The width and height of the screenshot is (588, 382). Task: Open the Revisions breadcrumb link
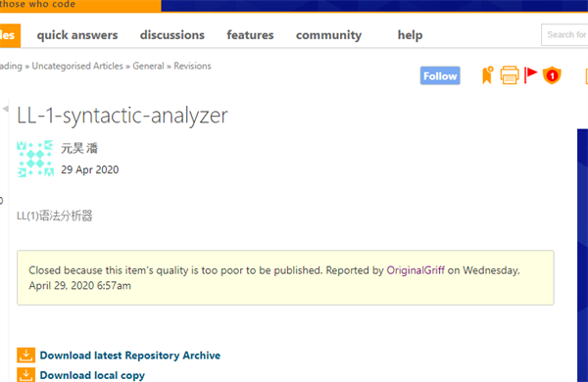(192, 66)
